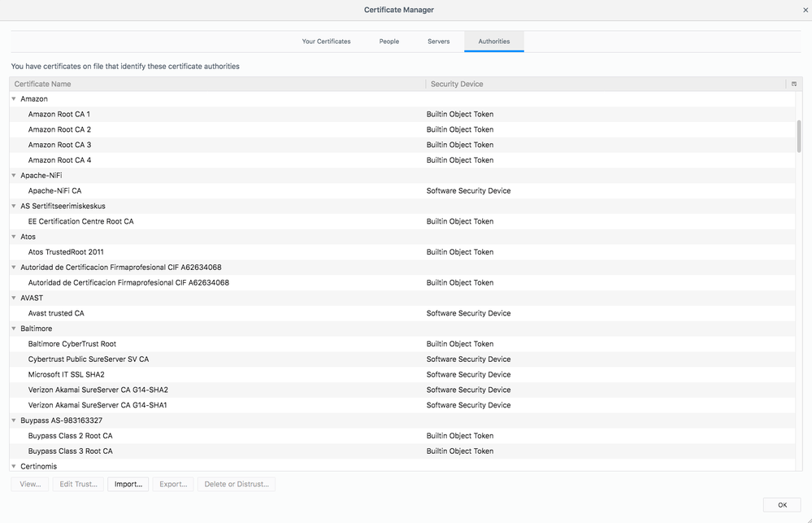The width and height of the screenshot is (812, 523).
Task: Select Amazon Root CA 3 certificate
Action: [x=402, y=145]
